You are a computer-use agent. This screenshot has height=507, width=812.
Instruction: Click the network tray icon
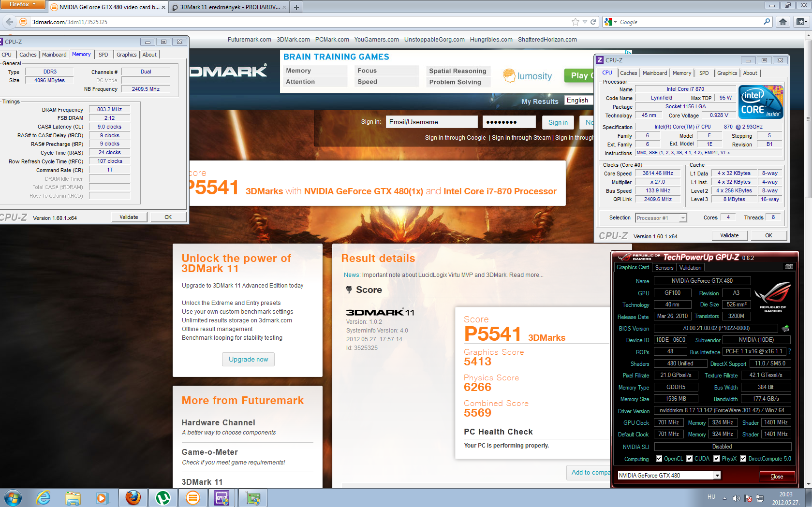[x=760, y=498]
